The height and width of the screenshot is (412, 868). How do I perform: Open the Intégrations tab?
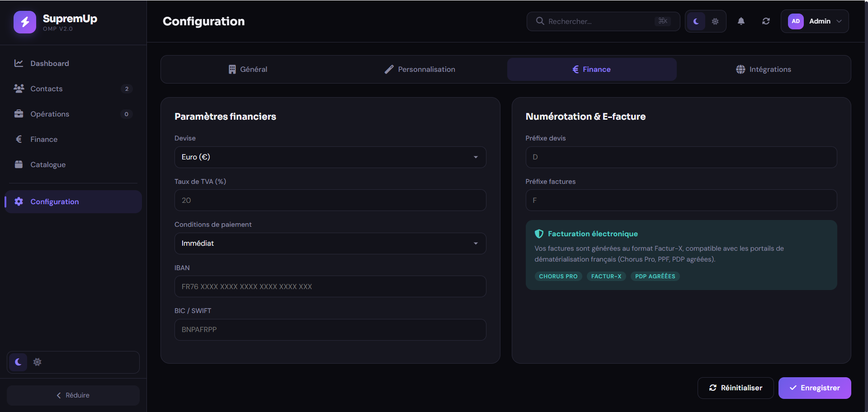[x=764, y=69]
